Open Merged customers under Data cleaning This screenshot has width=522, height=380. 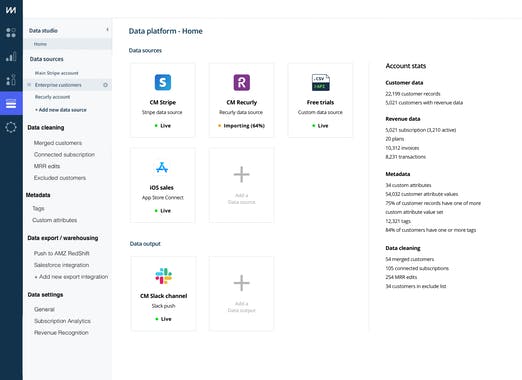click(x=58, y=143)
